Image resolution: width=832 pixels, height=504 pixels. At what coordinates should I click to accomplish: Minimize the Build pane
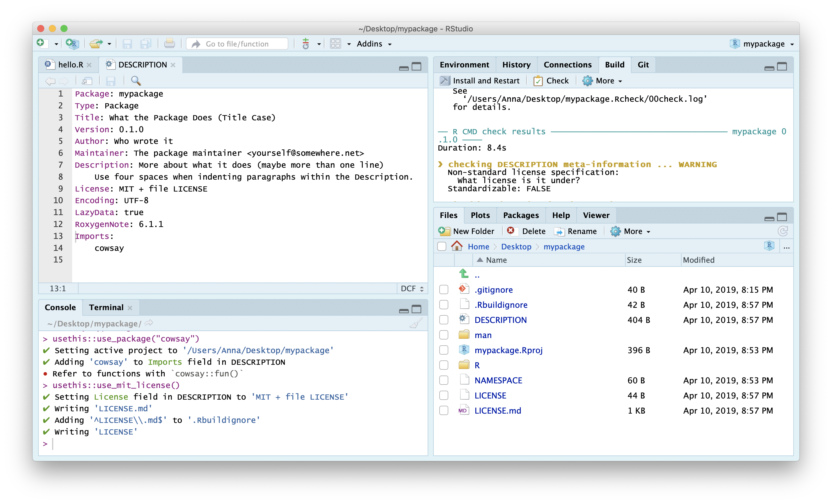coord(769,68)
